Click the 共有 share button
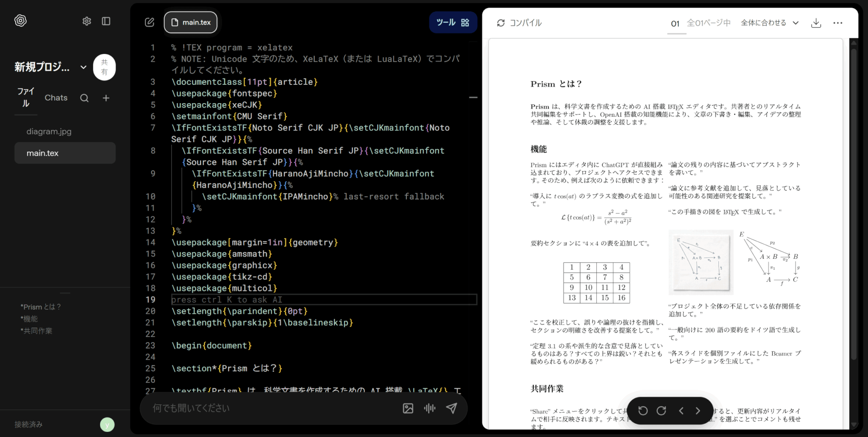Screen dimensions: 868x437 pos(104,67)
